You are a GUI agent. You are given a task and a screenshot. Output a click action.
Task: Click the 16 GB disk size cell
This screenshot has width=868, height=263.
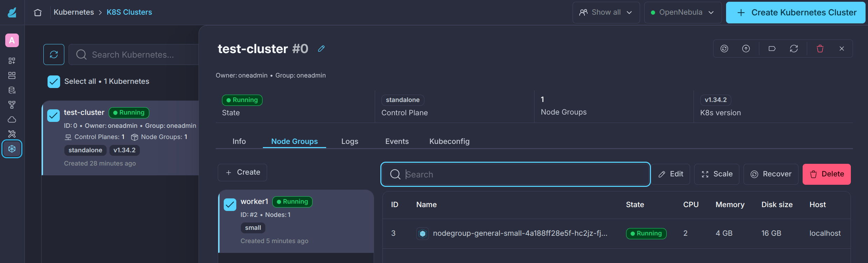pos(771,233)
